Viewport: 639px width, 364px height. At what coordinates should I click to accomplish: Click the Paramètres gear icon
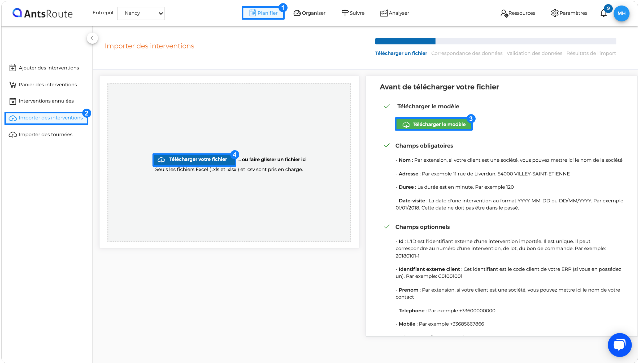click(x=555, y=13)
